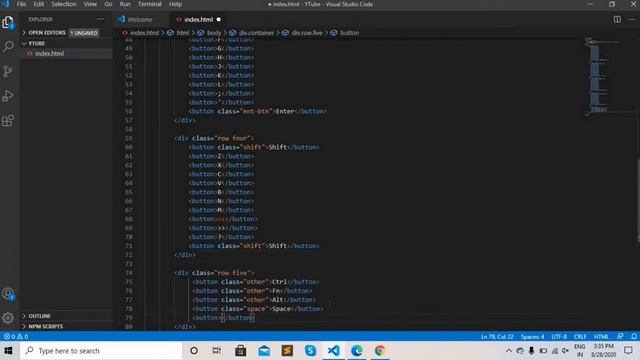Open the Go menu
Image resolution: width=640 pixels, height=360 pixels.
click(x=108, y=4)
